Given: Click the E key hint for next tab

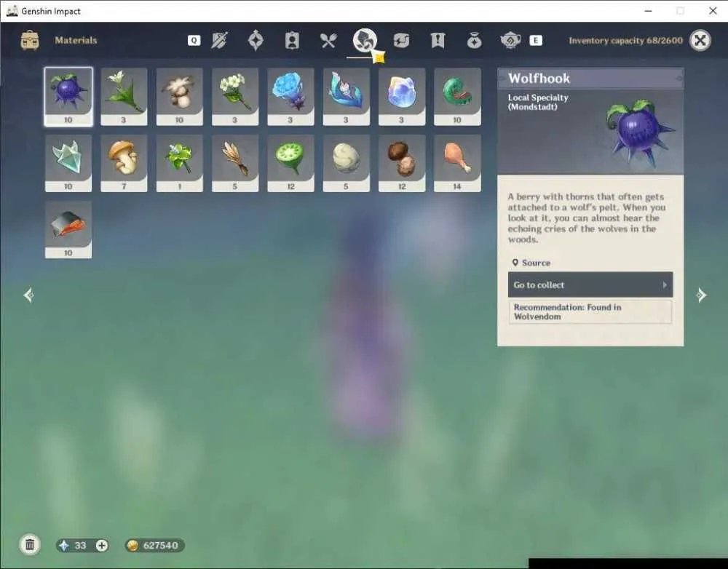Looking at the screenshot, I should click(x=536, y=40).
